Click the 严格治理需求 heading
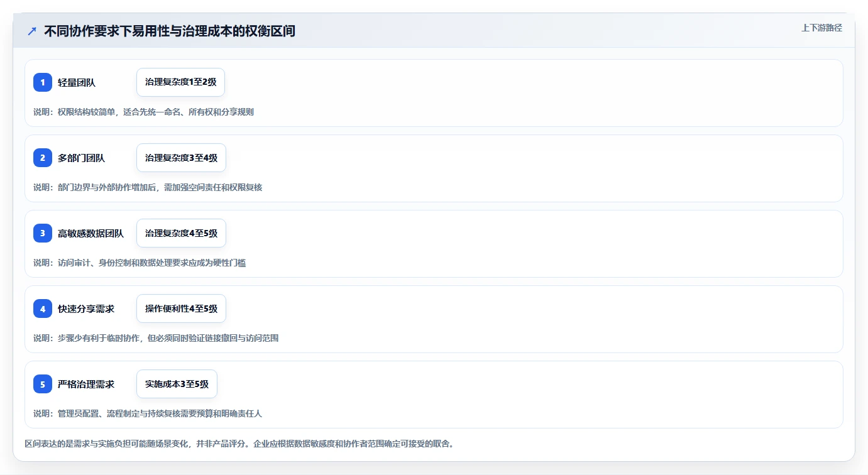Screen dimensions: 868x475 (x=86, y=384)
